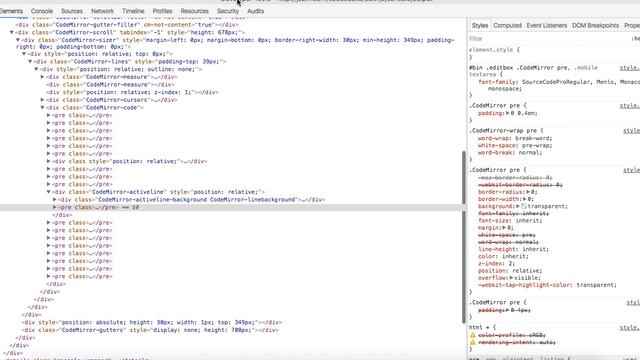Switch to the Console tab
640x360 pixels.
pos(42,11)
